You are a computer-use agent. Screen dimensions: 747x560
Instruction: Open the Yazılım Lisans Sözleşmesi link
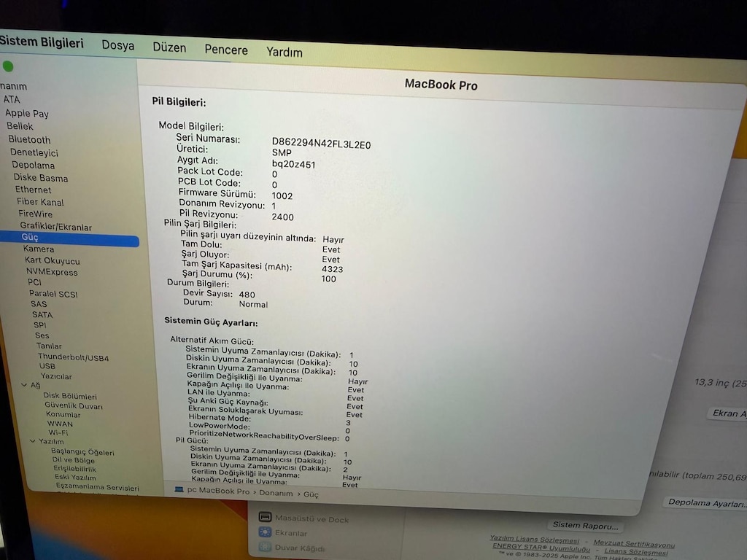pos(535,540)
